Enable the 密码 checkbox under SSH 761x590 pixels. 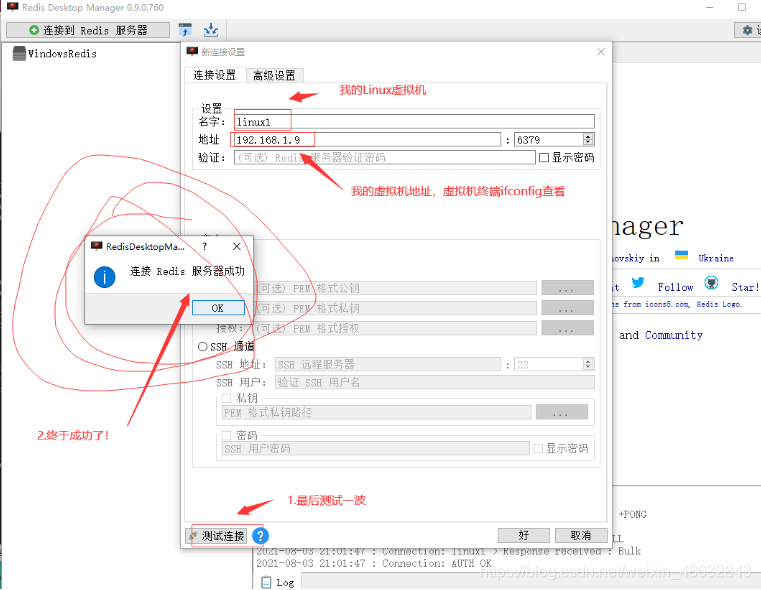(x=226, y=435)
